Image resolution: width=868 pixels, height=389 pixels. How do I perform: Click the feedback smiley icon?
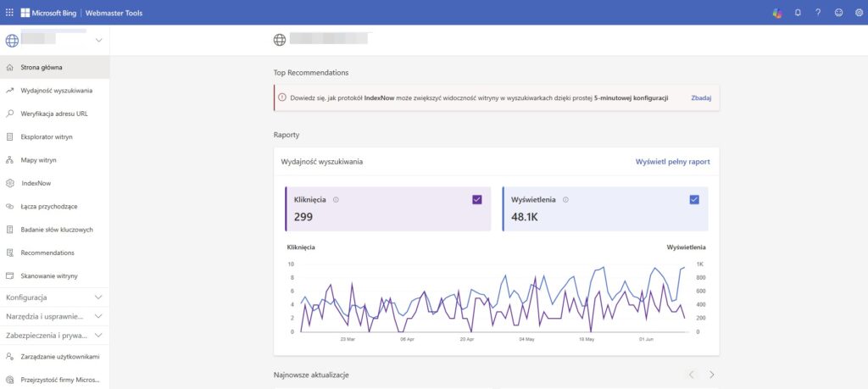pyautogui.click(x=838, y=13)
